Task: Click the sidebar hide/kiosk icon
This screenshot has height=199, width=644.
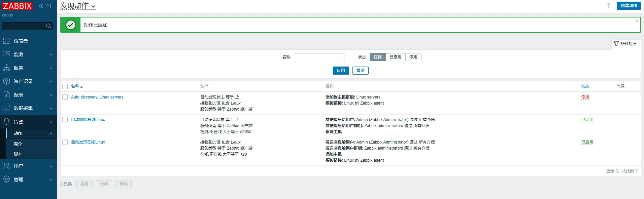Action: click(x=49, y=6)
